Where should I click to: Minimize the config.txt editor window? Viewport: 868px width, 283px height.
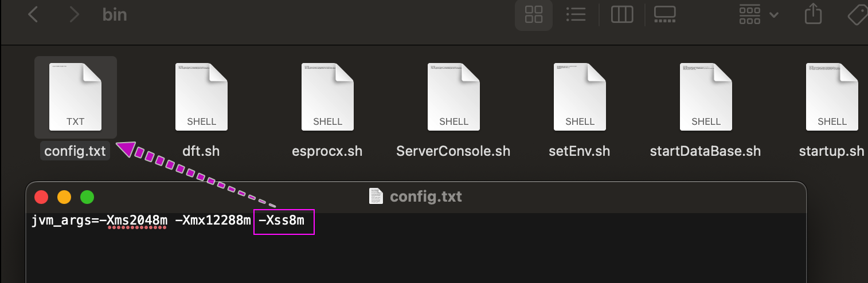pyautogui.click(x=64, y=198)
